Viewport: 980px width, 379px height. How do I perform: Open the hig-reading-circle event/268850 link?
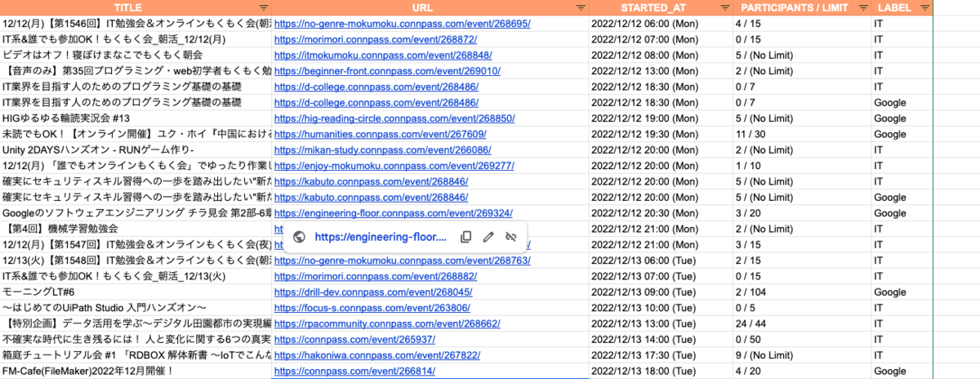pyautogui.click(x=394, y=118)
